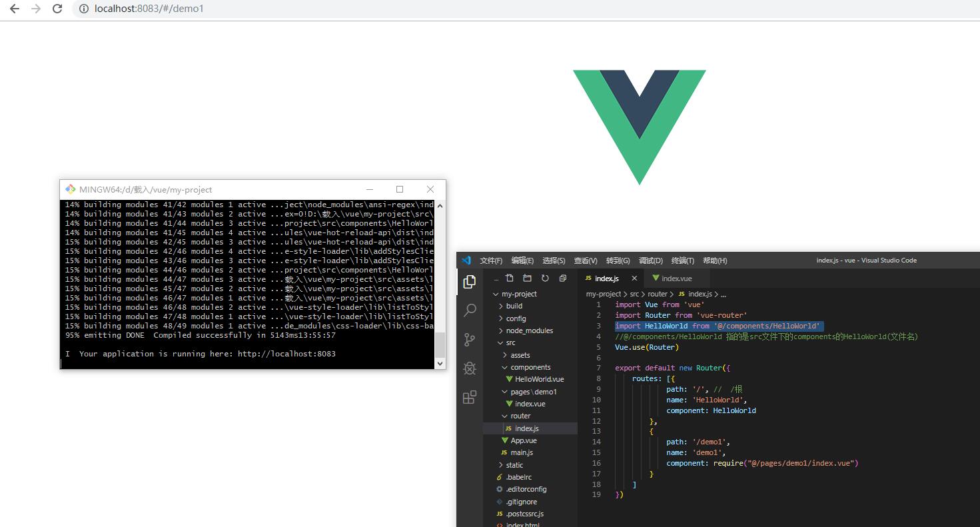Open the 查看(V) menu

click(x=586, y=261)
